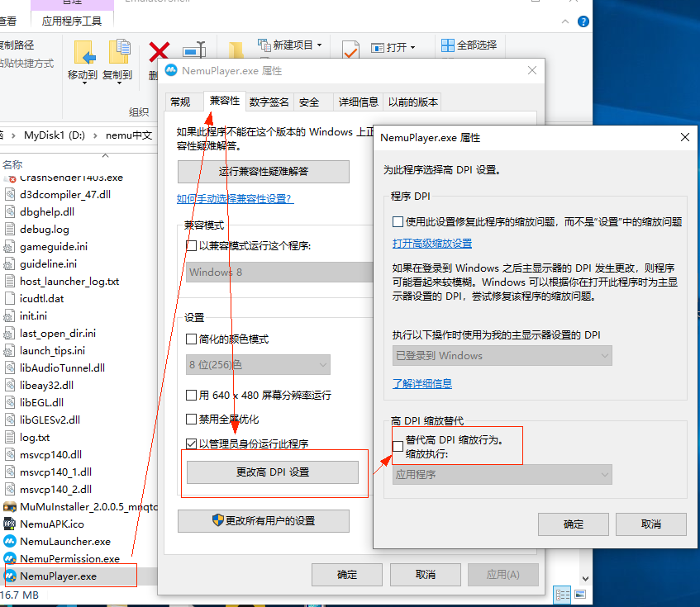Enable 以兼容模式运行这个程序 checkbox

pyautogui.click(x=191, y=246)
